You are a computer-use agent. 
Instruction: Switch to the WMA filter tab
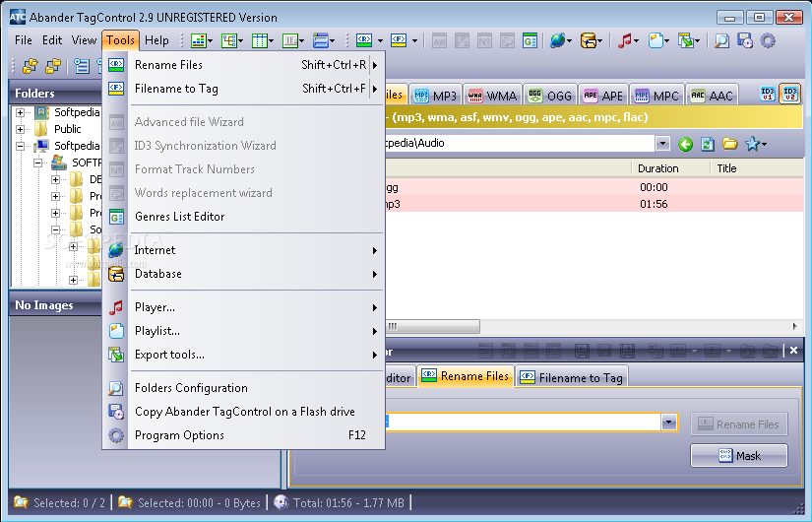tap(492, 96)
